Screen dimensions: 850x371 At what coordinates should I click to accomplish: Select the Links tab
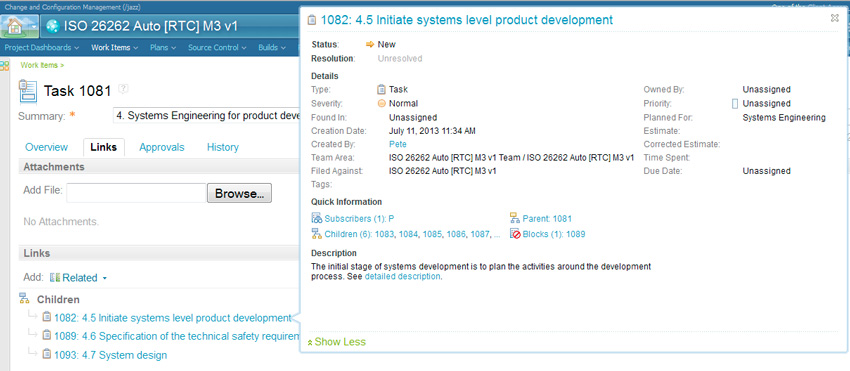[x=104, y=147]
